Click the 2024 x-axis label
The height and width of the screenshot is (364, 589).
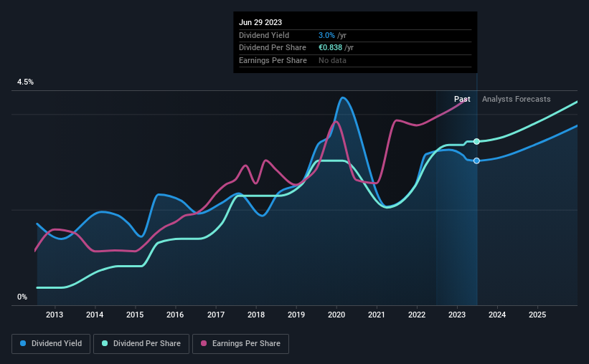coord(497,315)
